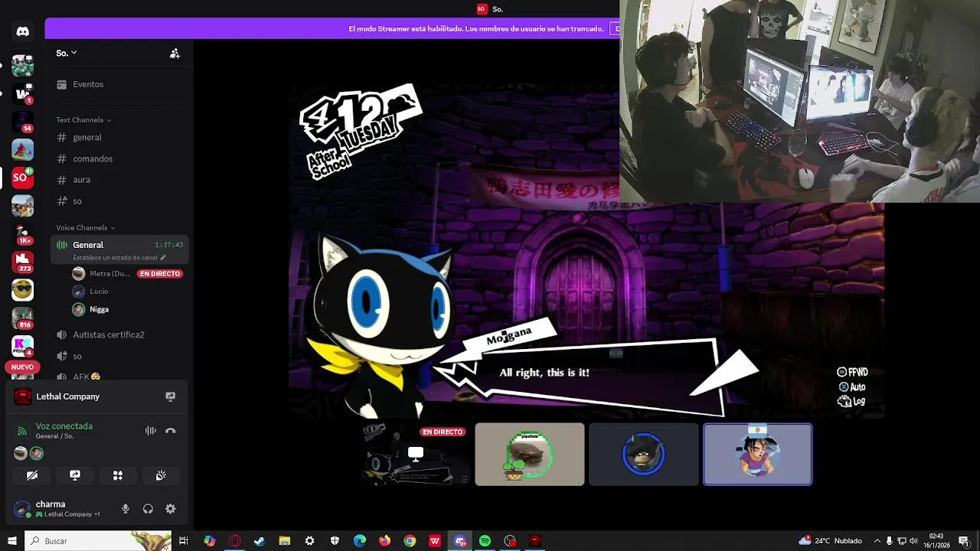Open Discord direct messages home icon

22,31
